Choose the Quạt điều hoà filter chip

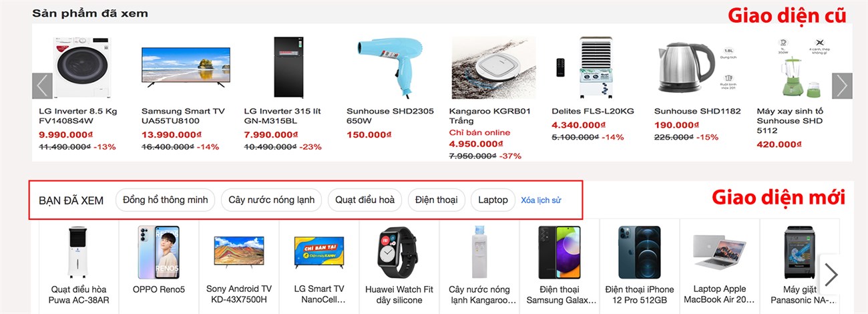tap(365, 200)
